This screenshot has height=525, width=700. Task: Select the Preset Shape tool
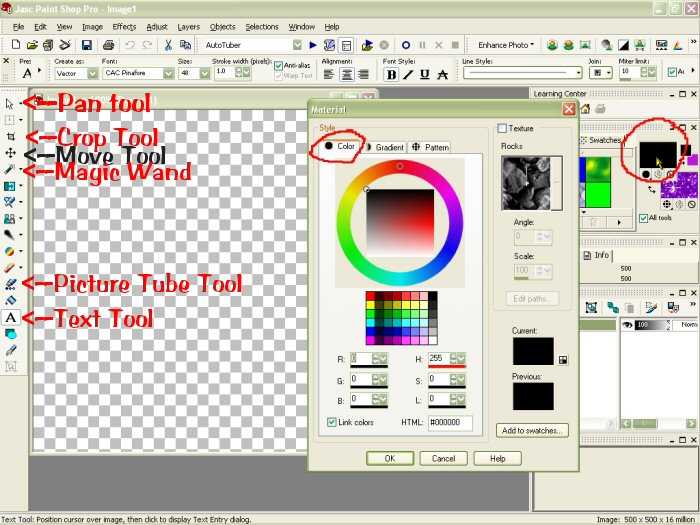click(10, 334)
